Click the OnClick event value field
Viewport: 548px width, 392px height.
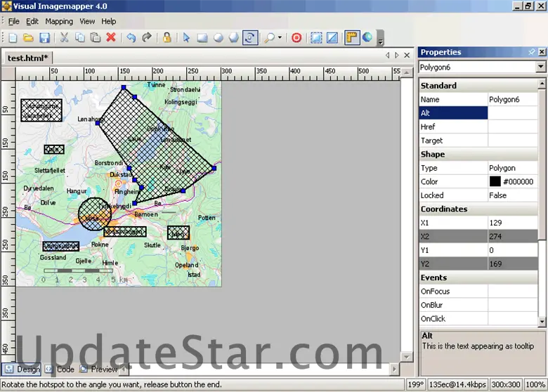pyautogui.click(x=513, y=319)
